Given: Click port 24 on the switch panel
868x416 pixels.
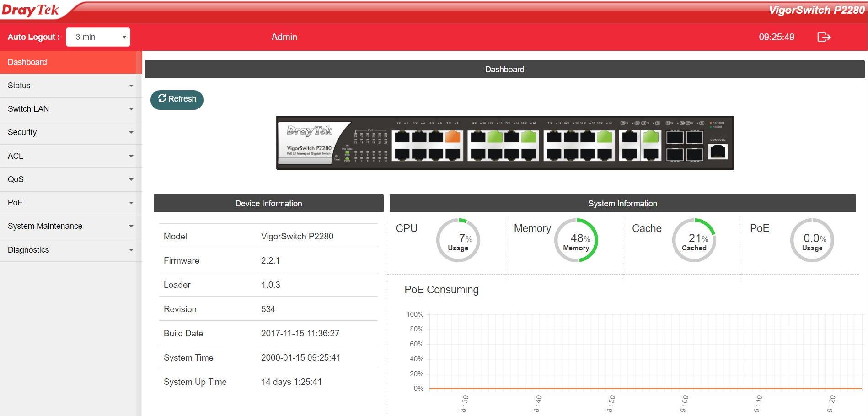Looking at the screenshot, I should pyautogui.click(x=604, y=154).
